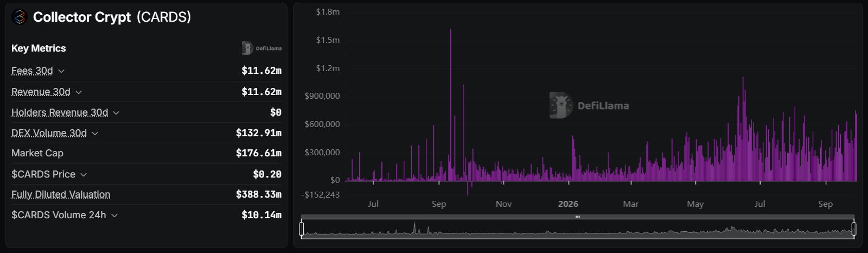Expand the Holders Revenue 30d chevron

point(116,113)
